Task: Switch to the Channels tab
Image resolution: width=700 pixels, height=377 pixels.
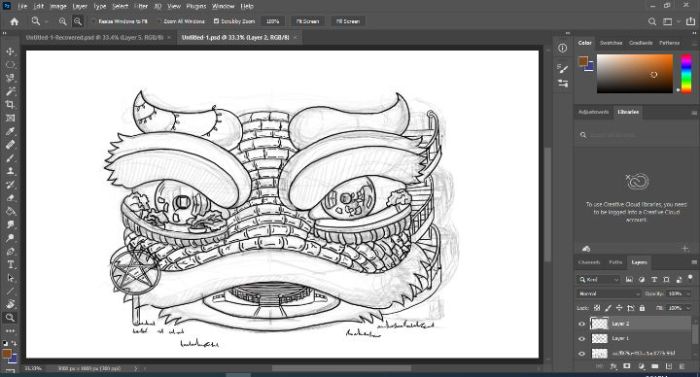Action: point(589,262)
